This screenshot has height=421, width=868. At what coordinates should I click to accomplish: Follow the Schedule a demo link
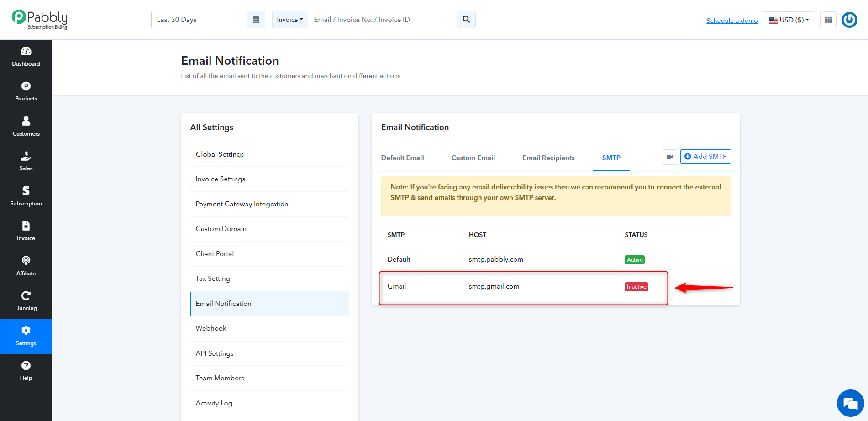pos(732,21)
